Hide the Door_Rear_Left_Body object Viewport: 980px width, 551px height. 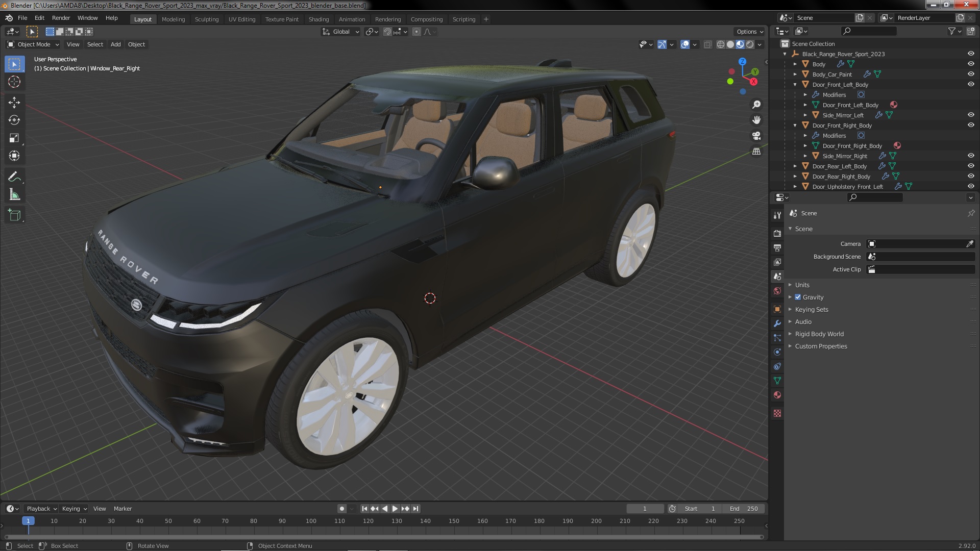970,166
